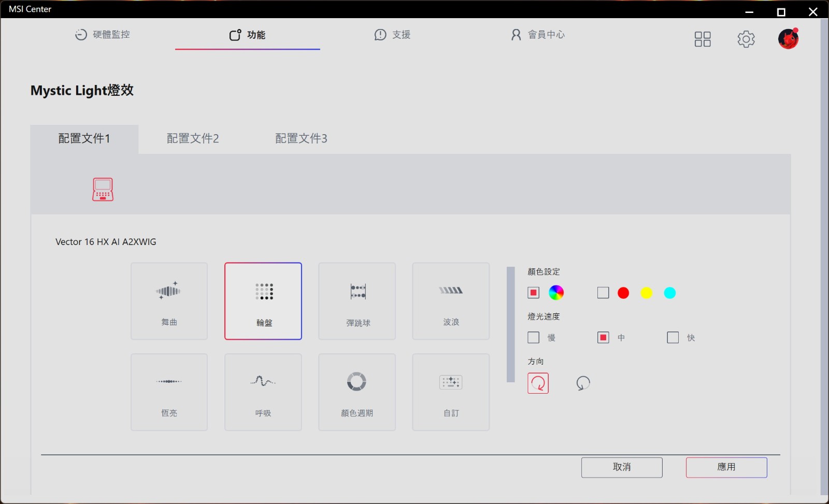This screenshot has width=829, height=504.
Task: Click the 取消 cancel button
Action: [622, 467]
